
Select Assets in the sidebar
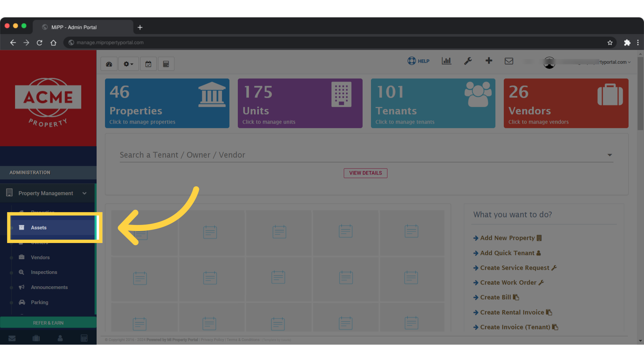coord(39,227)
